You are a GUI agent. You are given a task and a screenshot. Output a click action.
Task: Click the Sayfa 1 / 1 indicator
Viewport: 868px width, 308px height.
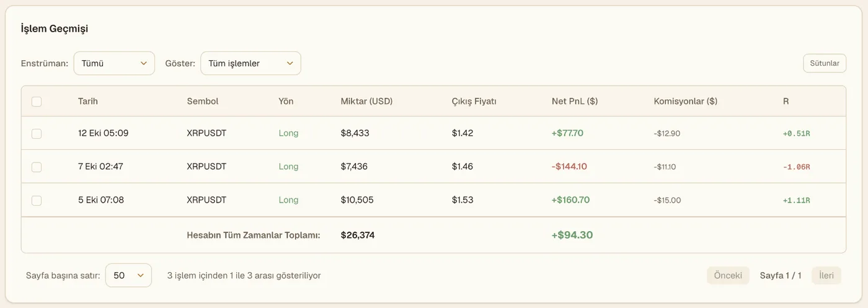pyautogui.click(x=781, y=276)
